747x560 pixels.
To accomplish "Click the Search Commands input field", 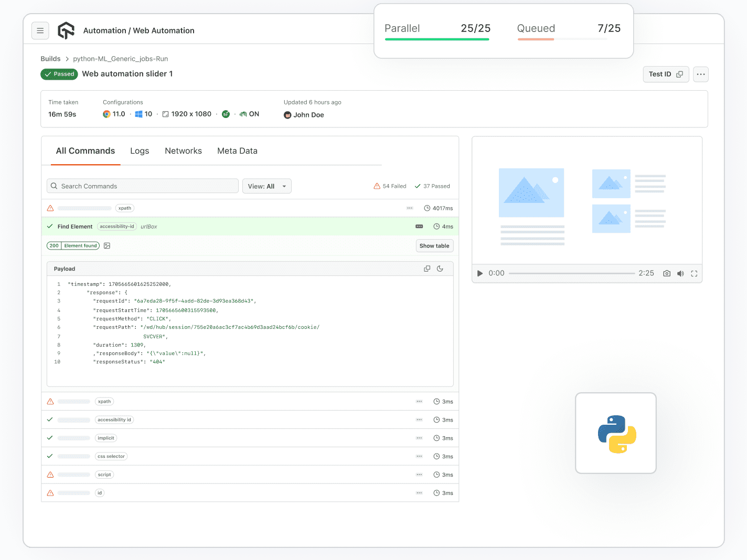I will click(142, 186).
